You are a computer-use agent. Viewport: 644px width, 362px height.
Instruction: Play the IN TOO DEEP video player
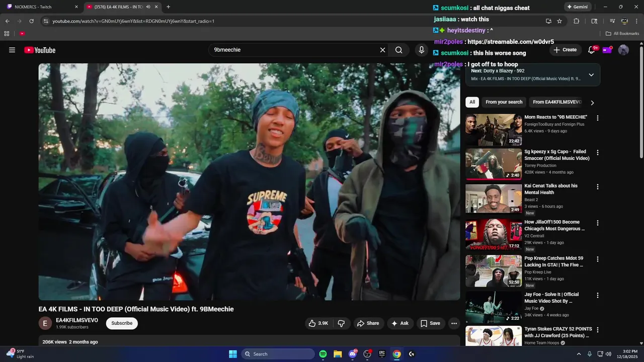pos(249,182)
